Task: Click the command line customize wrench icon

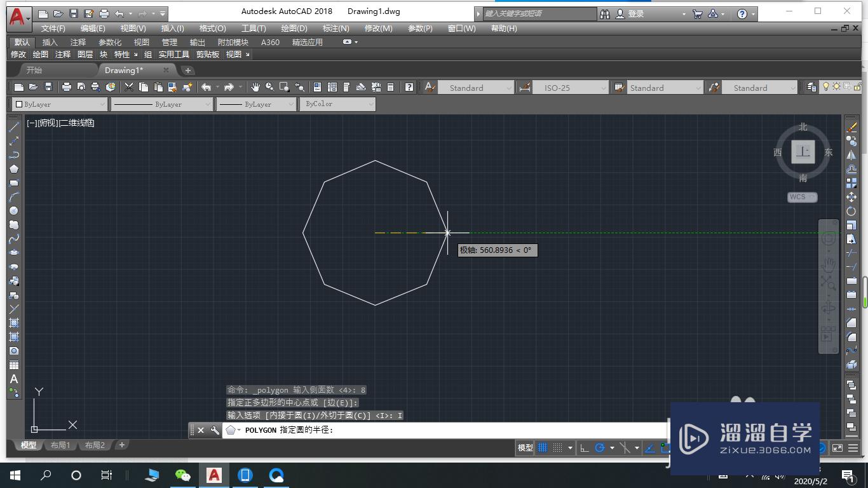Action: [215, 430]
